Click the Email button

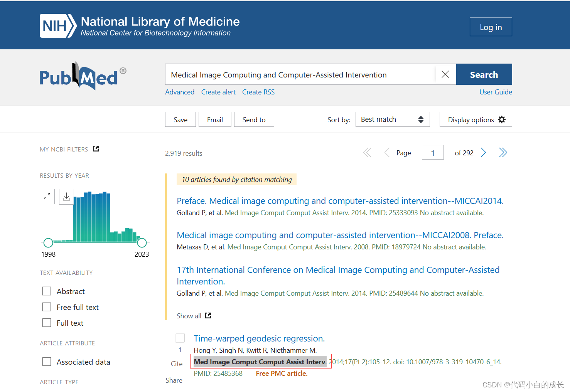point(215,119)
